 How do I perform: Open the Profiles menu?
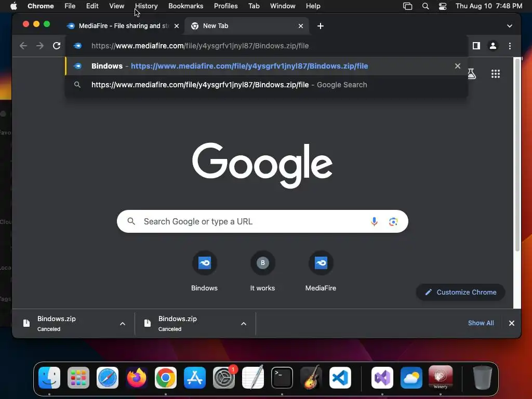pos(225,6)
